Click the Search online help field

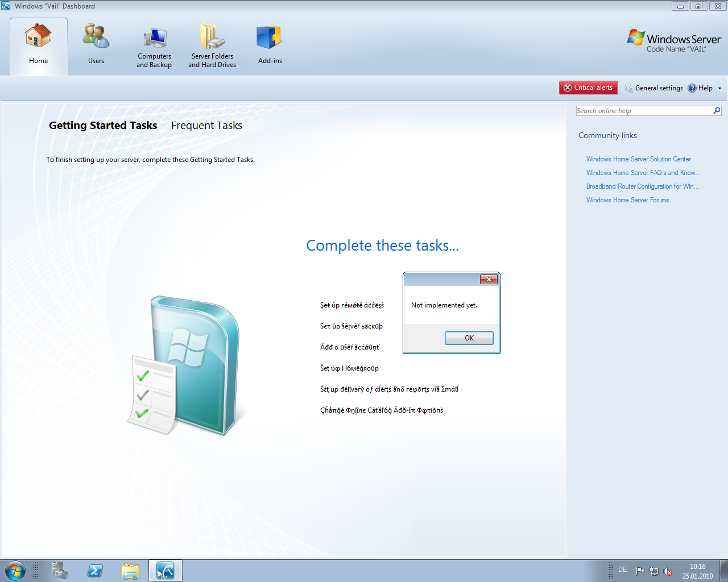[644, 111]
